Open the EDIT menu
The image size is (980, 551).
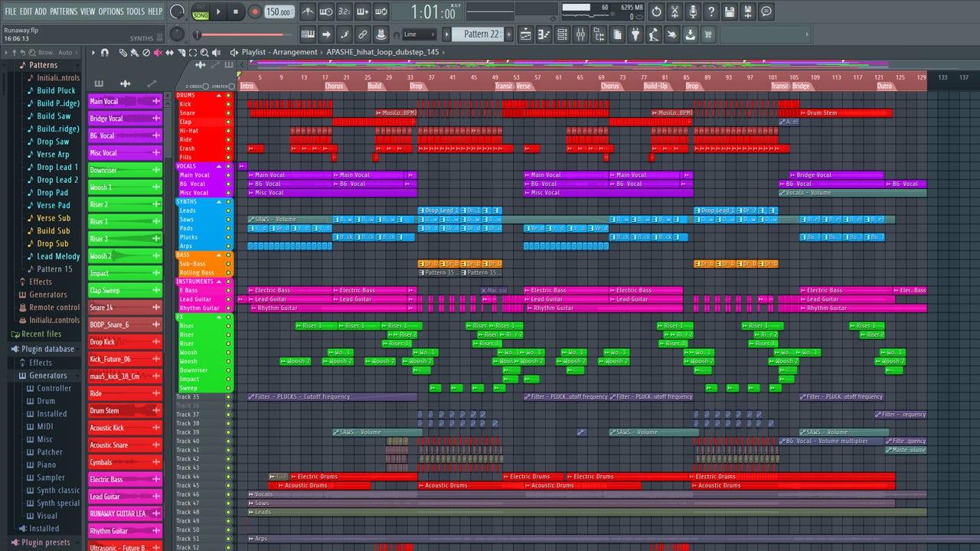pyautogui.click(x=26, y=11)
